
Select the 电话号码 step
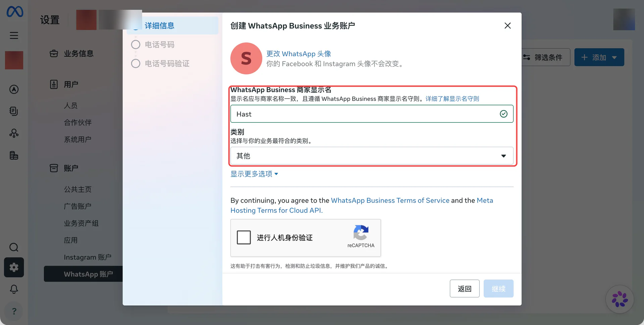pos(160,45)
